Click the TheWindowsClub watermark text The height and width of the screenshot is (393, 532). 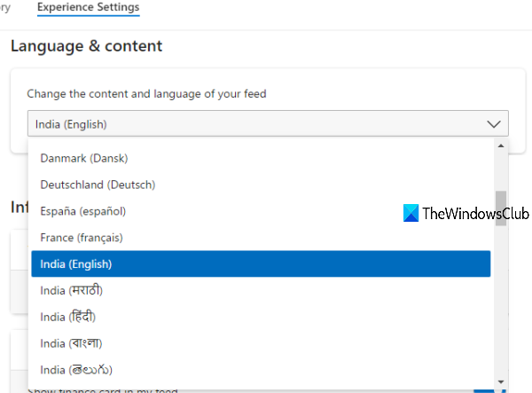pos(477,214)
